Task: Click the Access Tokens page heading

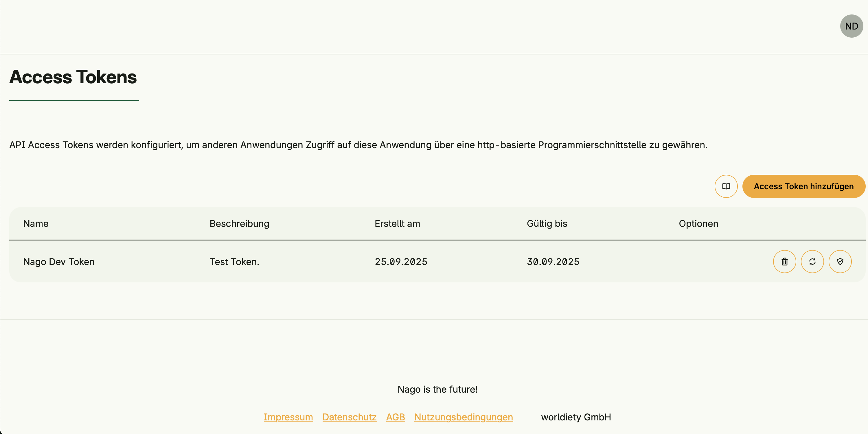Action: [73, 77]
